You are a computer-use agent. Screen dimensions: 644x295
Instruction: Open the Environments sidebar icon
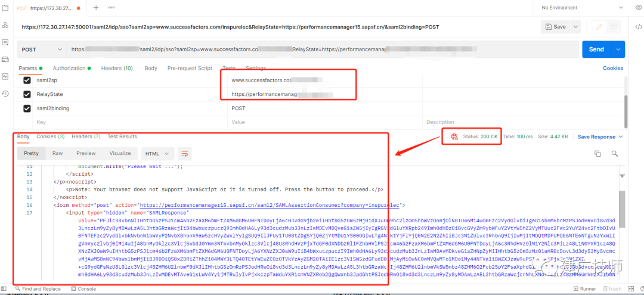[x=5, y=42]
